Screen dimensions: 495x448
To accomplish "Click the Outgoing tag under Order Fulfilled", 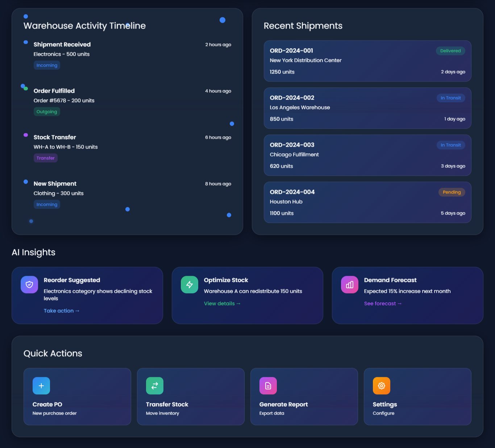I will (x=47, y=112).
